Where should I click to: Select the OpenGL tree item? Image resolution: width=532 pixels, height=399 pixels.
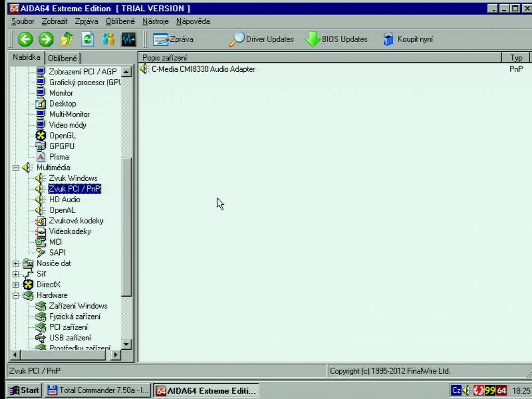pyautogui.click(x=62, y=136)
